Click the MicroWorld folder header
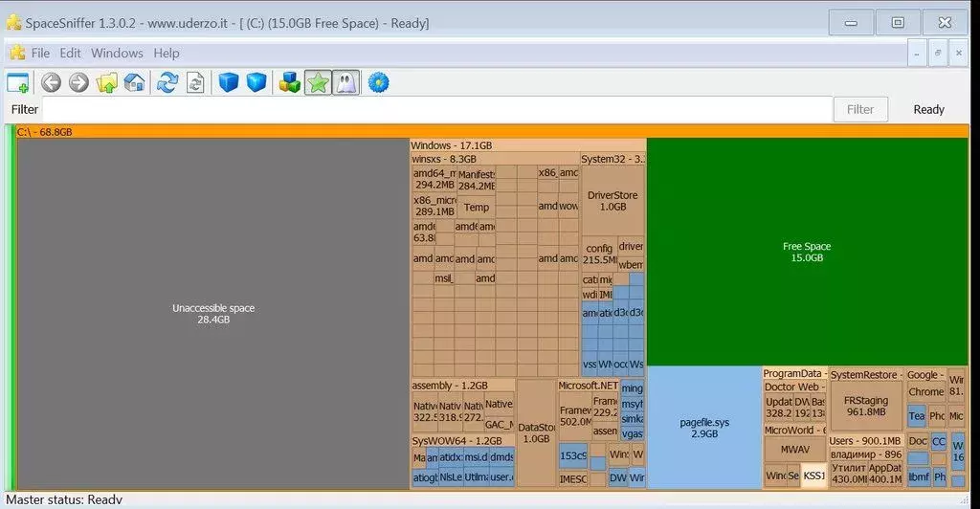The image size is (980, 509). [x=794, y=431]
